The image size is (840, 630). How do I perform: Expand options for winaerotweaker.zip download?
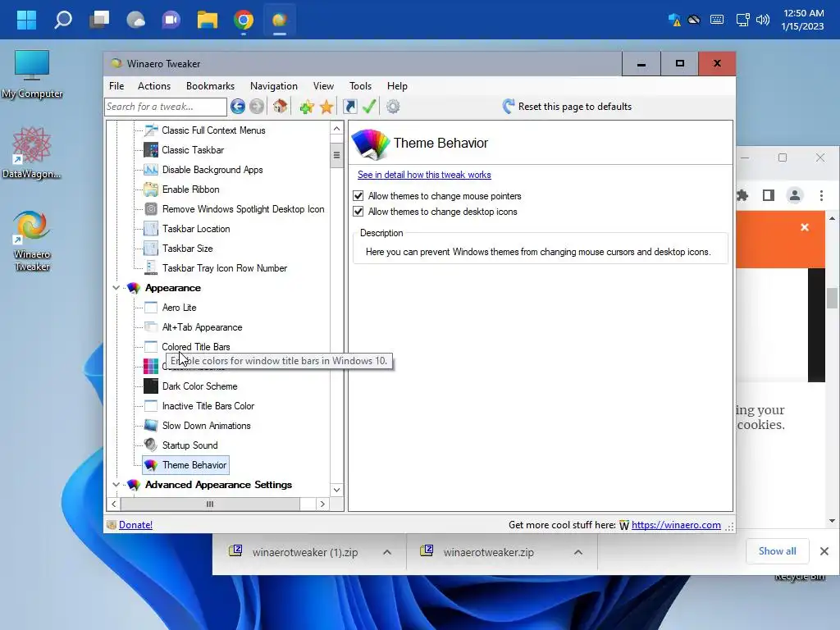(578, 552)
